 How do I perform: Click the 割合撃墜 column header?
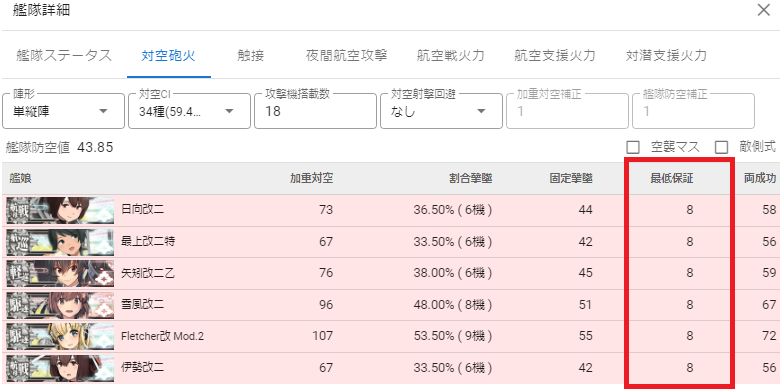[470, 178]
